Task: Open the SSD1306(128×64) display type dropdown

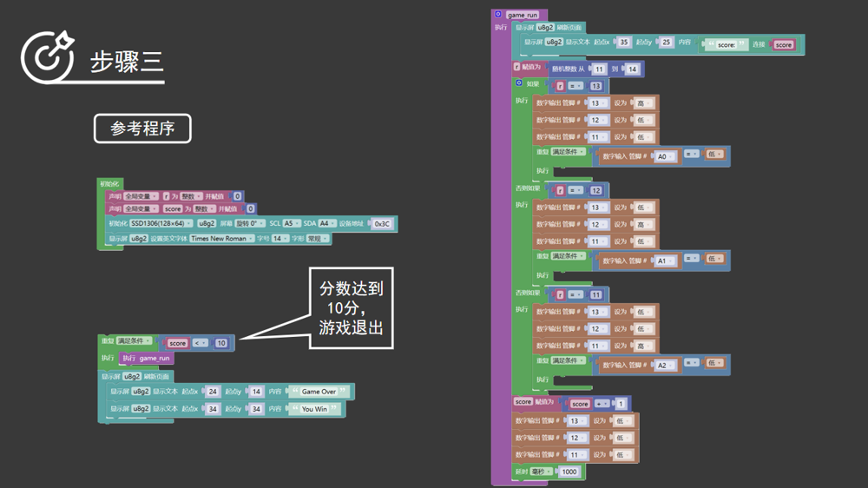Action: click(161, 224)
